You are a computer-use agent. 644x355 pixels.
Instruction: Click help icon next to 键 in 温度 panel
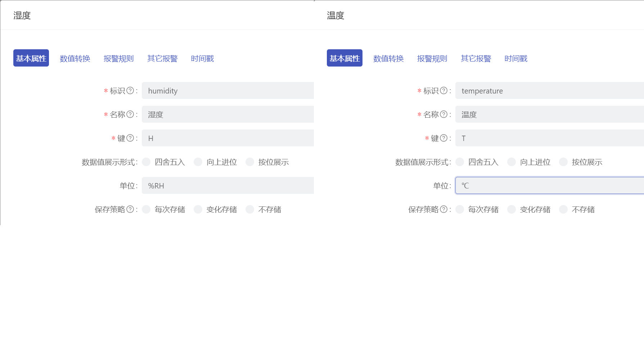(x=444, y=138)
